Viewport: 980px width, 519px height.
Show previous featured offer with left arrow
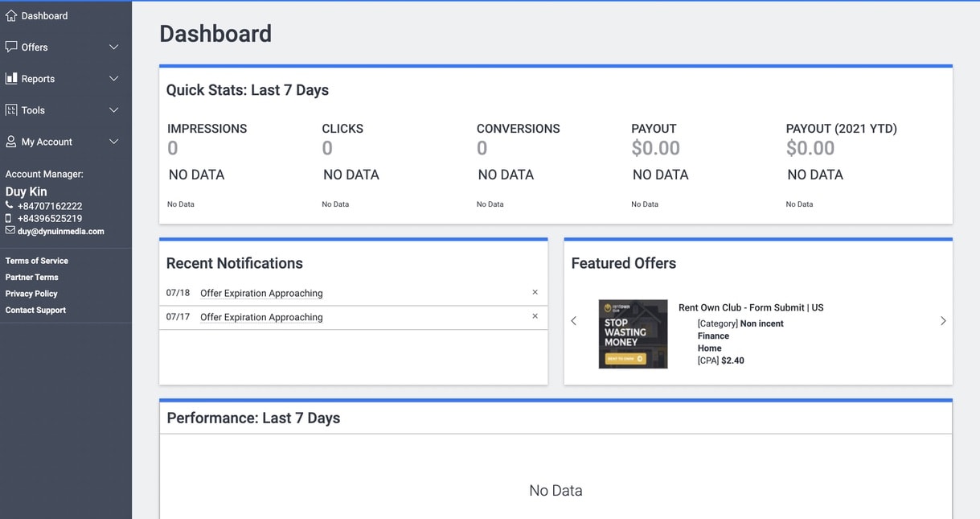[573, 321]
